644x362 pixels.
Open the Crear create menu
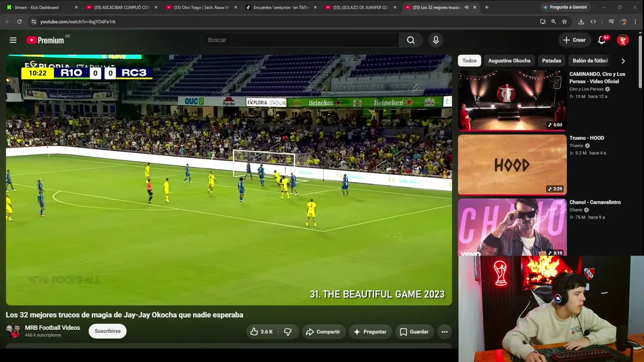tap(574, 40)
